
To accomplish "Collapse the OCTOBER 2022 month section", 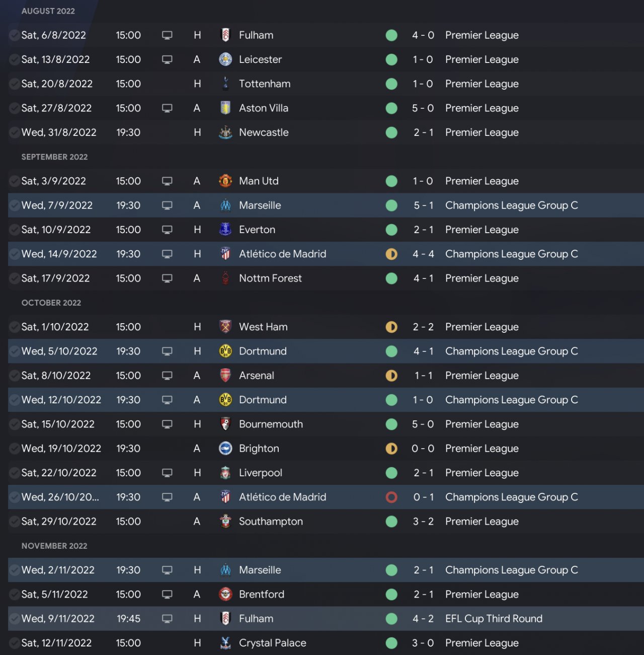I will click(x=51, y=303).
